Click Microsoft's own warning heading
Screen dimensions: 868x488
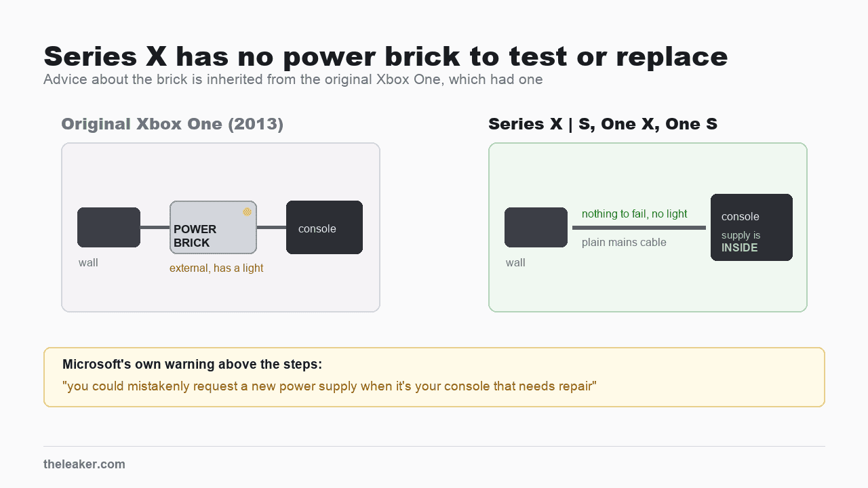coord(192,365)
